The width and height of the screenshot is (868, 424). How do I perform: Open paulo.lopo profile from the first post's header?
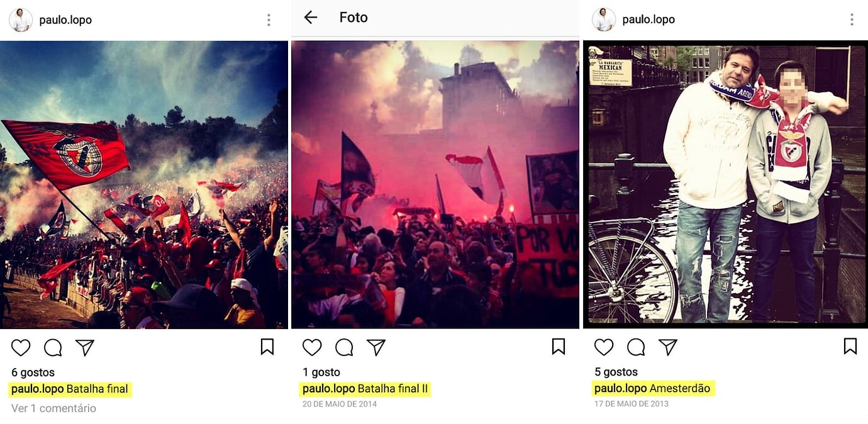pos(65,20)
